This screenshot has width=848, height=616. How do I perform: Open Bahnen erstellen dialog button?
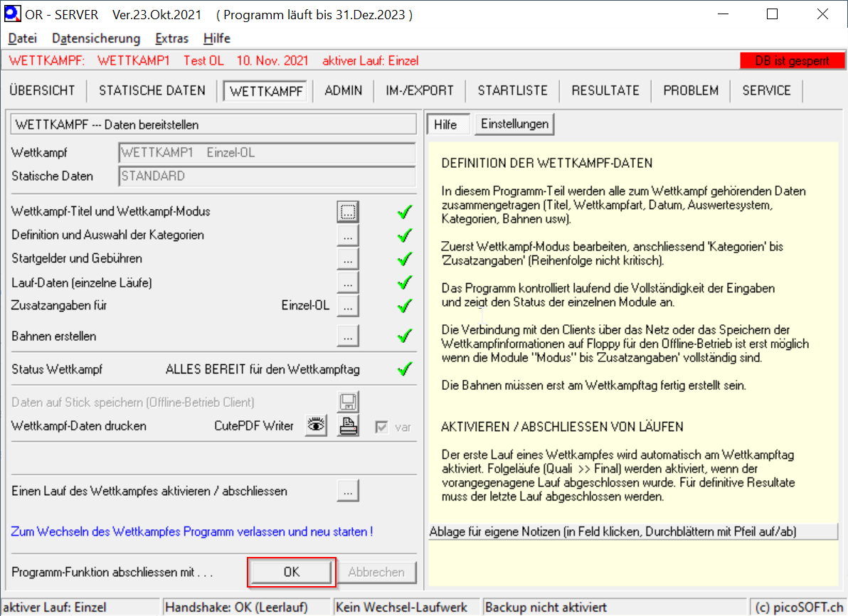(348, 336)
